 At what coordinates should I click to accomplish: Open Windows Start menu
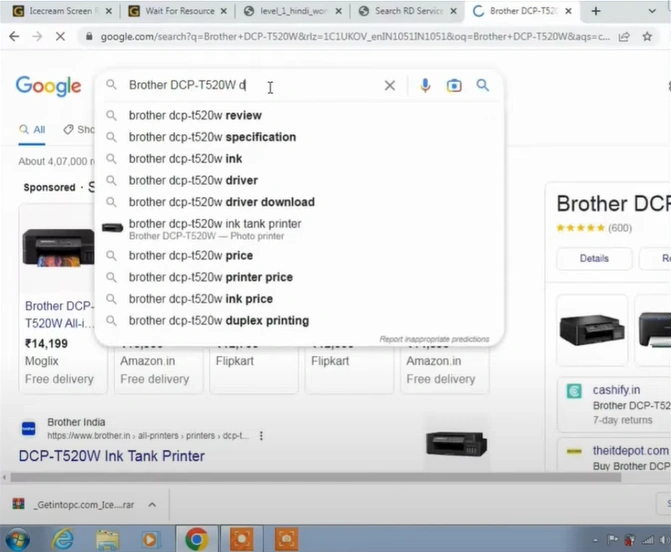tap(18, 539)
